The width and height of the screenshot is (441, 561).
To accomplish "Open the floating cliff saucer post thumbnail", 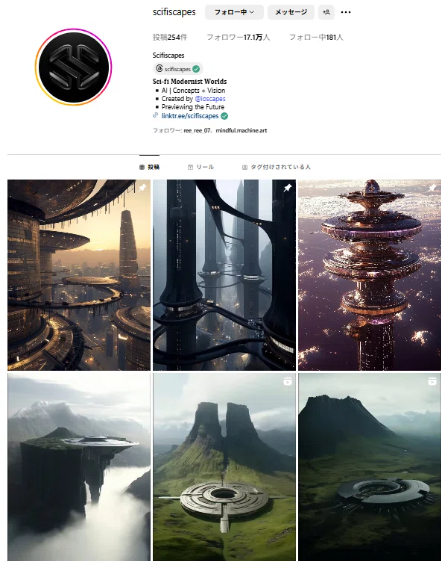I will [79, 467].
